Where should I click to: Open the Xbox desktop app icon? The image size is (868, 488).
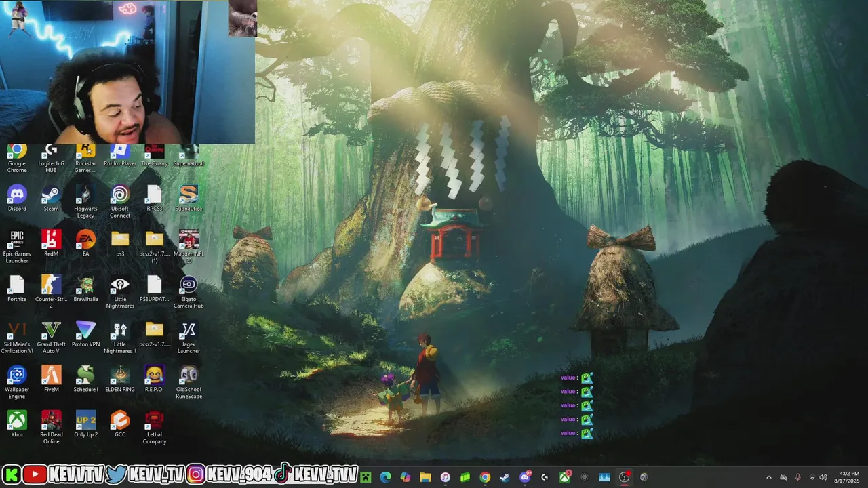coord(17,424)
